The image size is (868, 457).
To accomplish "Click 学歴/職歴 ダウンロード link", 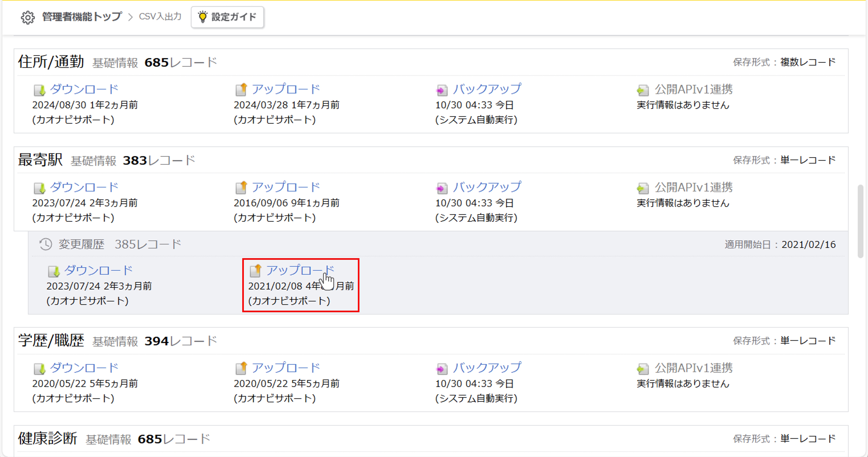I will pyautogui.click(x=84, y=368).
